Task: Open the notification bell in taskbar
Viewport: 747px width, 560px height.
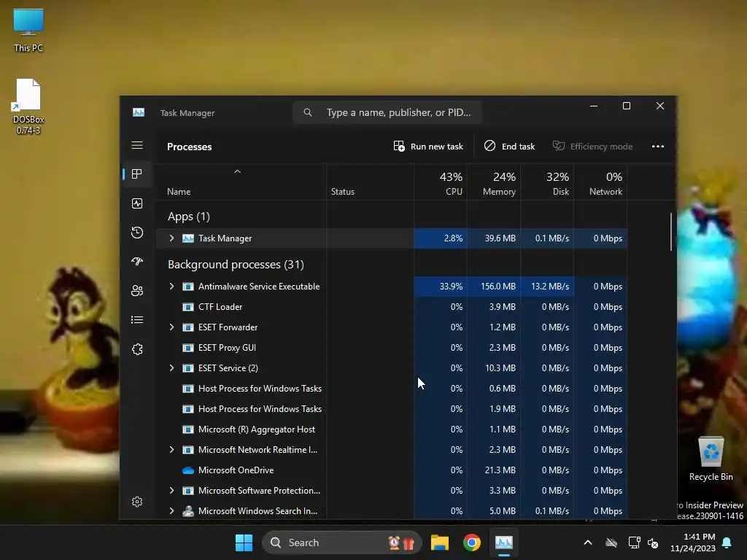Action: pos(727,542)
